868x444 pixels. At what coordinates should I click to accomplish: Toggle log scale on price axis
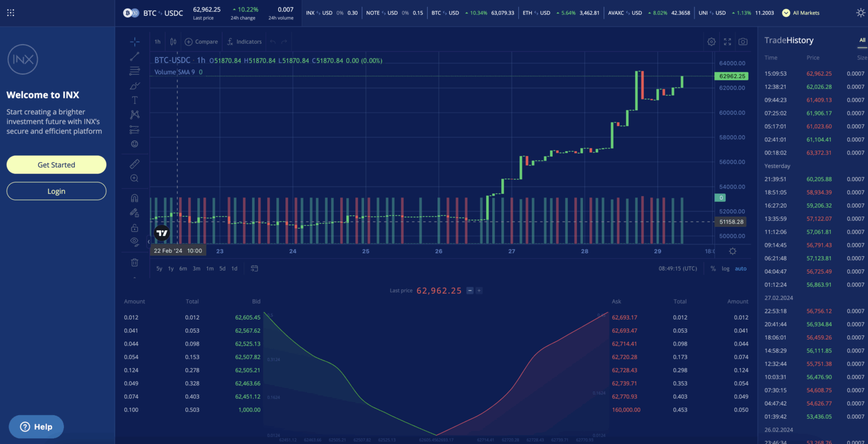tap(726, 269)
